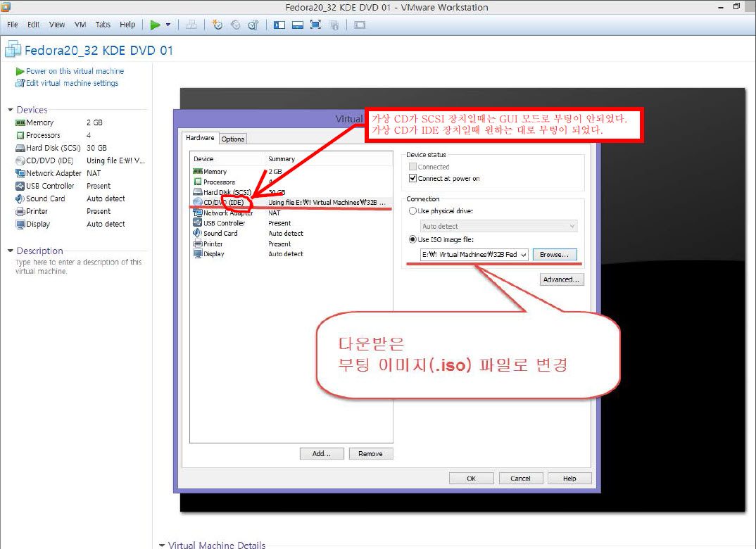Click the Revert to Snapshot toolbar icon
This screenshot has width=756, height=549.
[235, 25]
